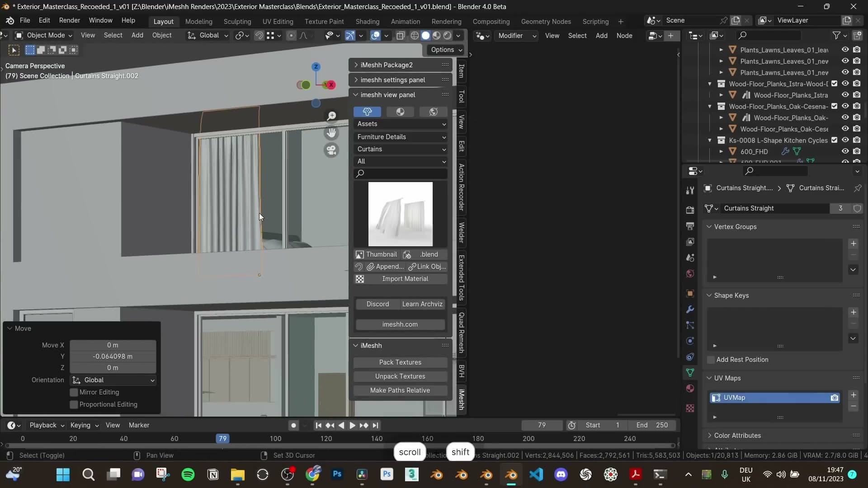Tick the Add Rest Position checkbox

click(711, 360)
